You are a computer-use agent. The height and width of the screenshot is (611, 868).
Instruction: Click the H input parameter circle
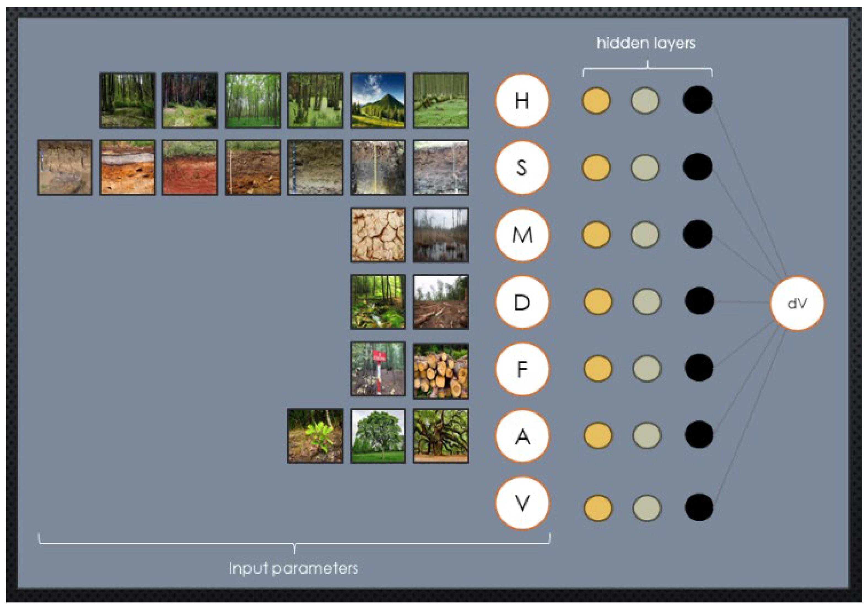point(522,101)
